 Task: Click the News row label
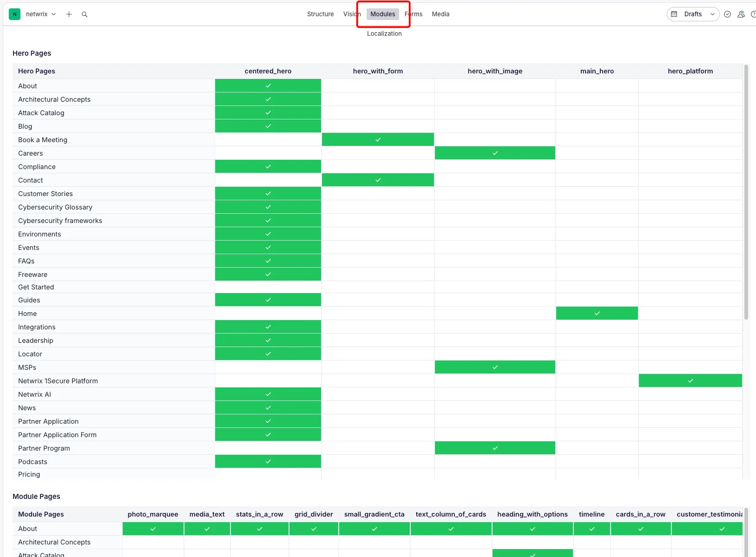(x=27, y=407)
